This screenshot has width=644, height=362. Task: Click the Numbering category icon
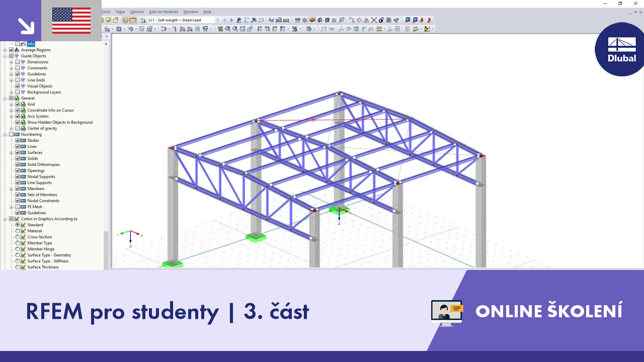17,134
